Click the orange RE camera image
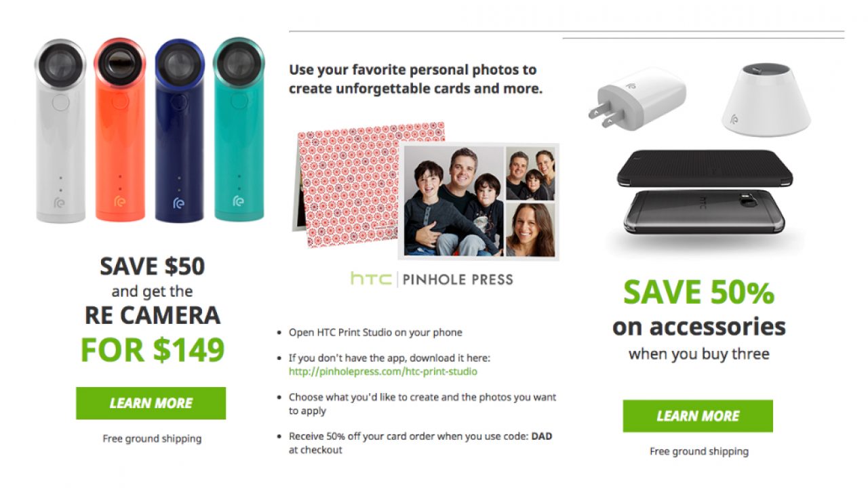 click(120, 132)
